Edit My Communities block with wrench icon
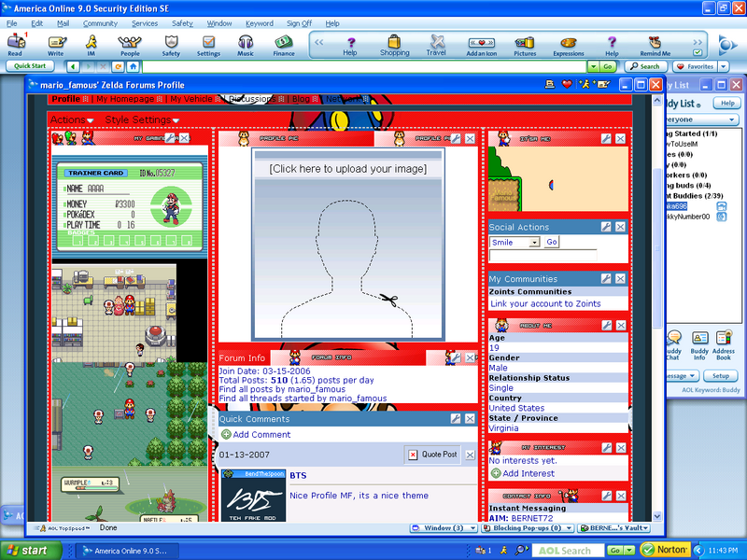Image resolution: width=747 pixels, height=560 pixels. (605, 278)
